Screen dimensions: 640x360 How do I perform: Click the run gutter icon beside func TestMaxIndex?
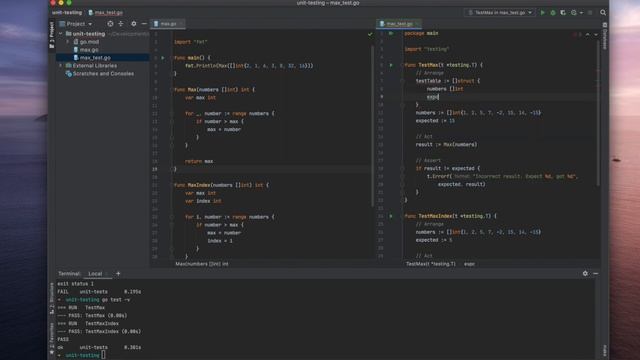click(391, 216)
